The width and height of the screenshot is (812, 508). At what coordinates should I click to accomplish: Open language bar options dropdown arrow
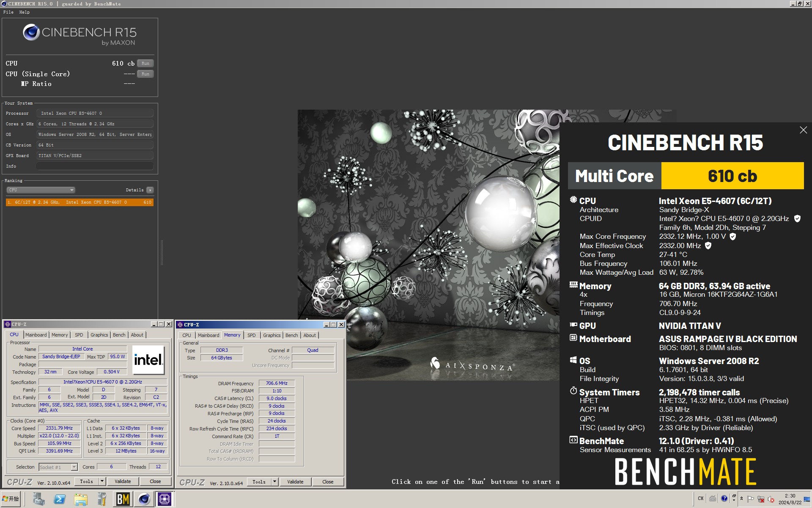[734, 501]
